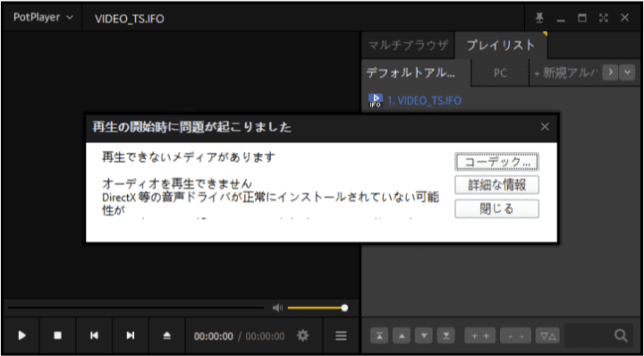644x356 pixels.
Task: Click the eject/open file icon
Action: point(166,335)
